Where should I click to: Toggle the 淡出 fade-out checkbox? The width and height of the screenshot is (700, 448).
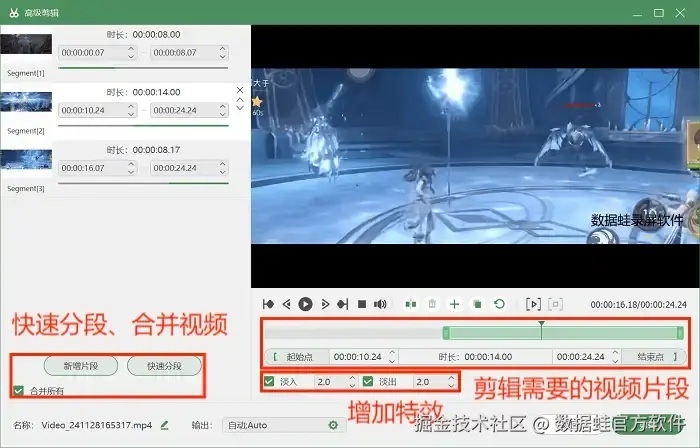[368, 382]
